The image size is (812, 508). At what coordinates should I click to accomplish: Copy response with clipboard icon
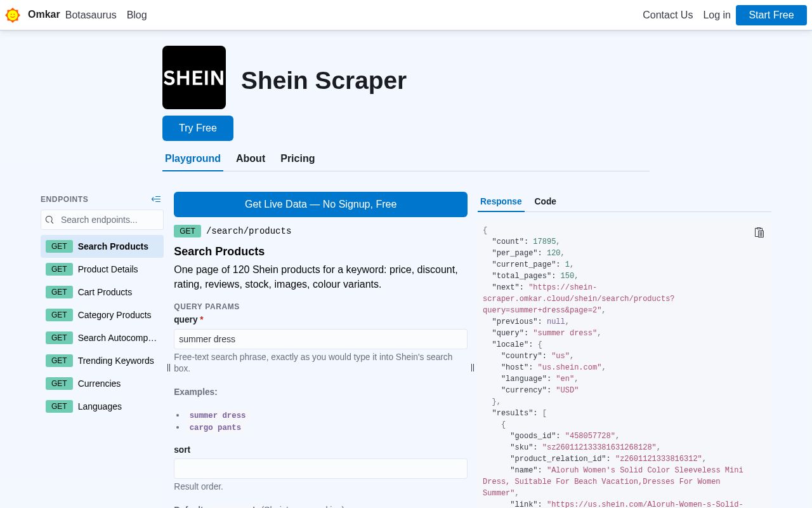[759, 232]
